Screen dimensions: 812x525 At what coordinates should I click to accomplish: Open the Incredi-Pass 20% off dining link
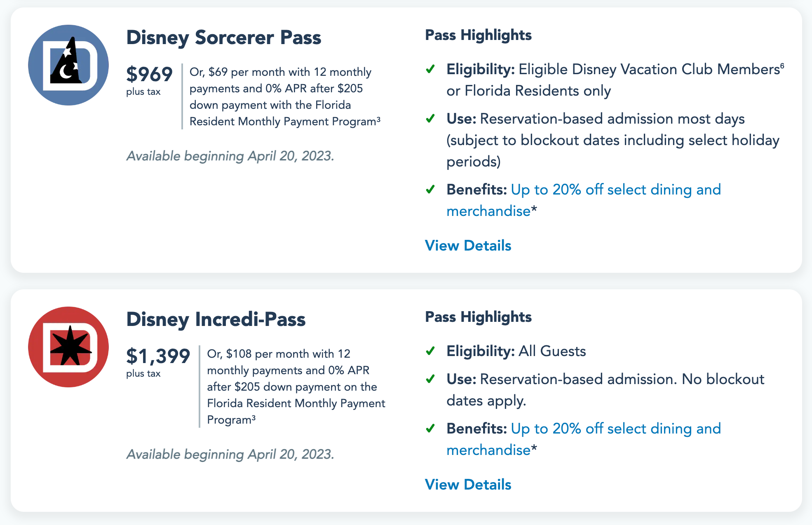(x=616, y=429)
